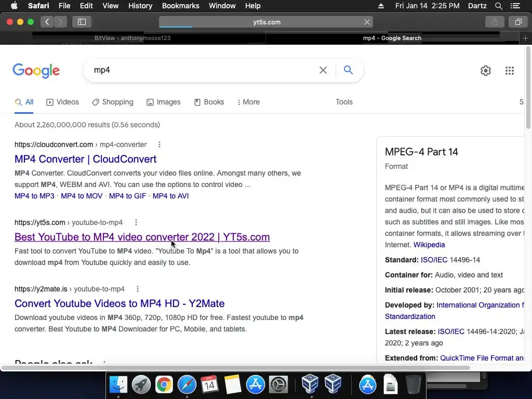Viewport: 532px width, 399px height.
Task: Open Launchpad from the dock
Action: [x=141, y=384]
